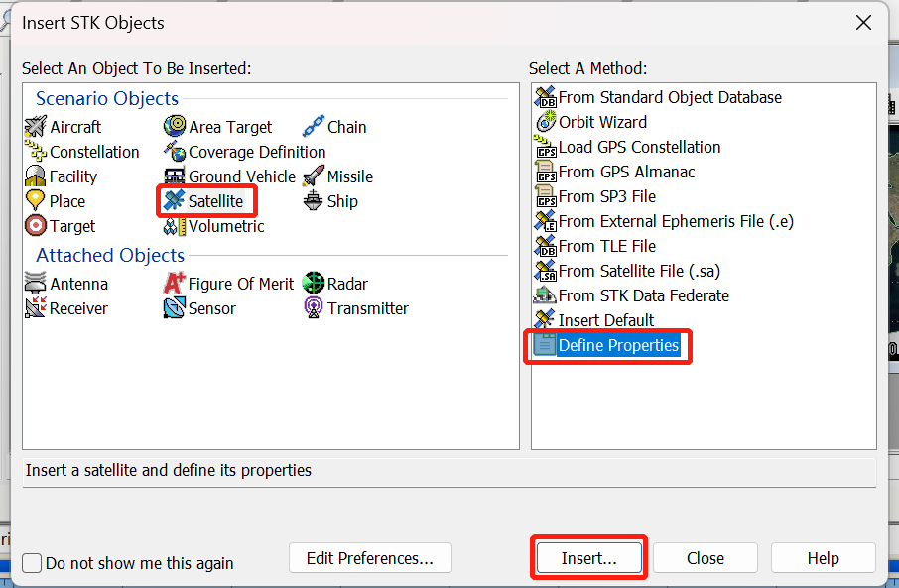Select the Facility object icon
The height and width of the screenshot is (588, 899).
click(36, 176)
